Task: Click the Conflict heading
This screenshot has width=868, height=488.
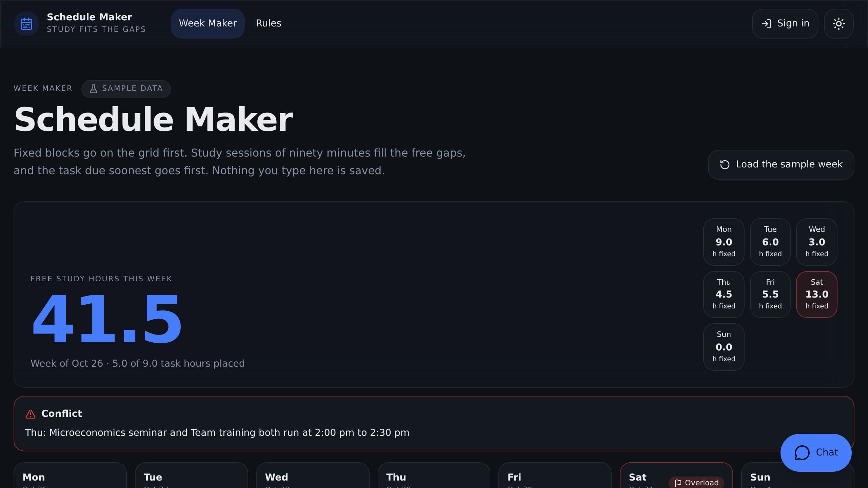Action: [x=61, y=414]
